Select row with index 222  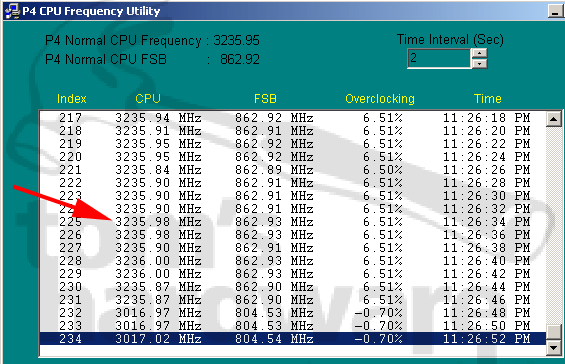click(293, 183)
